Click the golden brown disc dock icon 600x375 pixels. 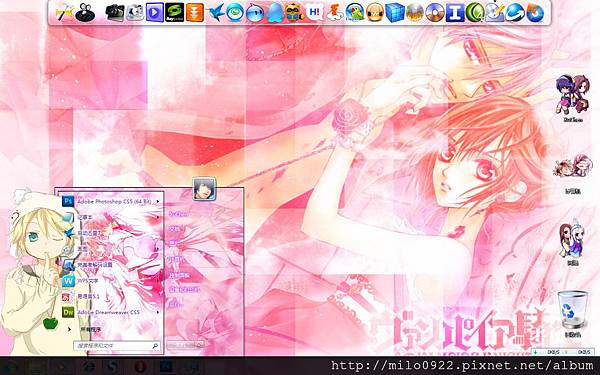pos(414,13)
